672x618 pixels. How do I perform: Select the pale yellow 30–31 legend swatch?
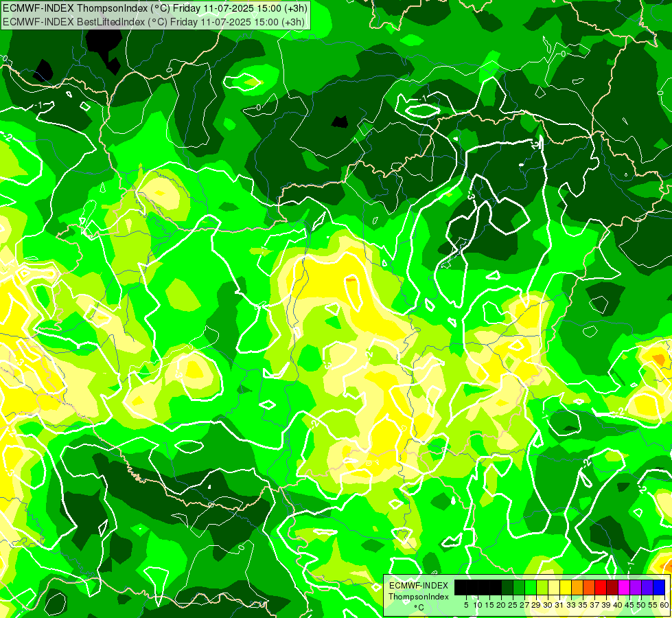[554, 588]
